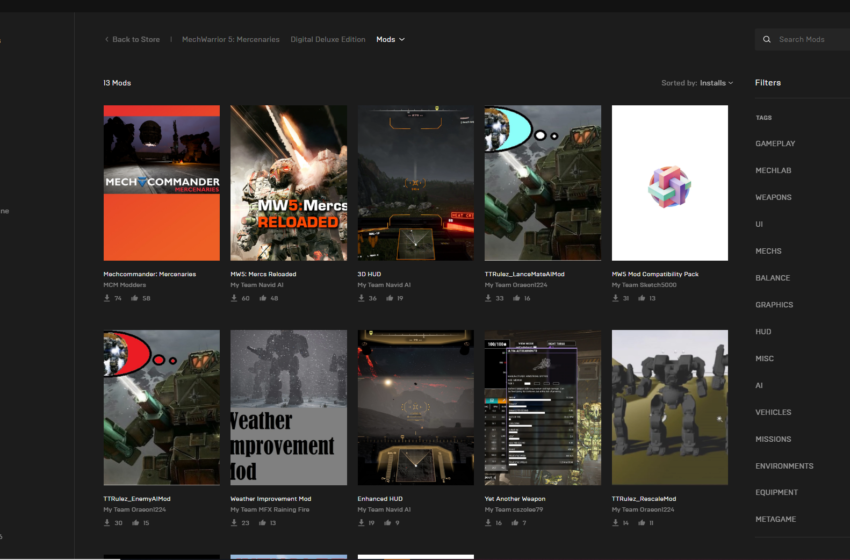Click thumbs-up icon under TTRulez_EnemyAIMod
The image size is (850, 560).
(x=136, y=523)
